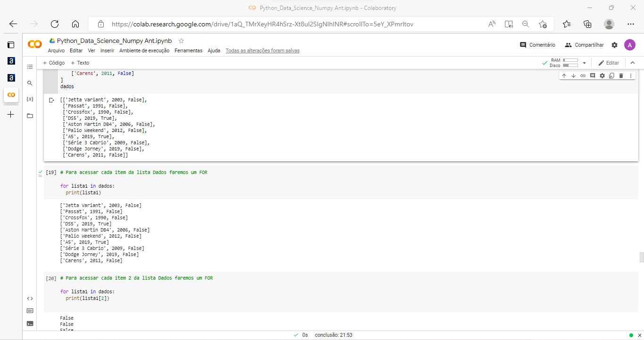The width and height of the screenshot is (644, 340).
Task: Open the Ajuda menu
Action: [214, 50]
